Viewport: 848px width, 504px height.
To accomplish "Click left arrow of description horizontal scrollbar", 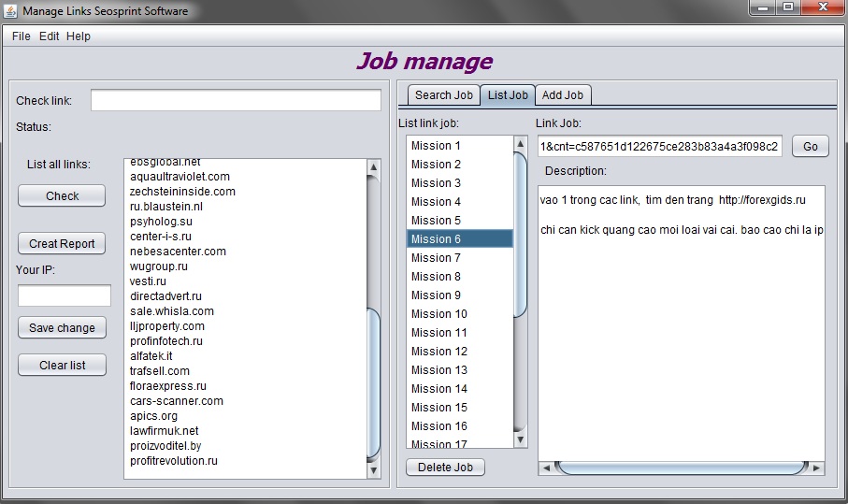I will click(546, 468).
